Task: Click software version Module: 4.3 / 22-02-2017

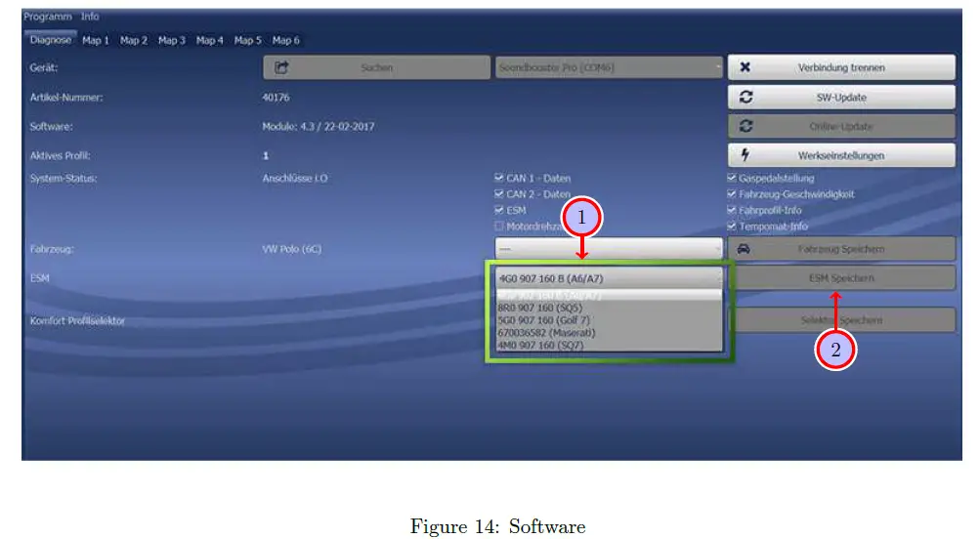Action: pyautogui.click(x=319, y=126)
